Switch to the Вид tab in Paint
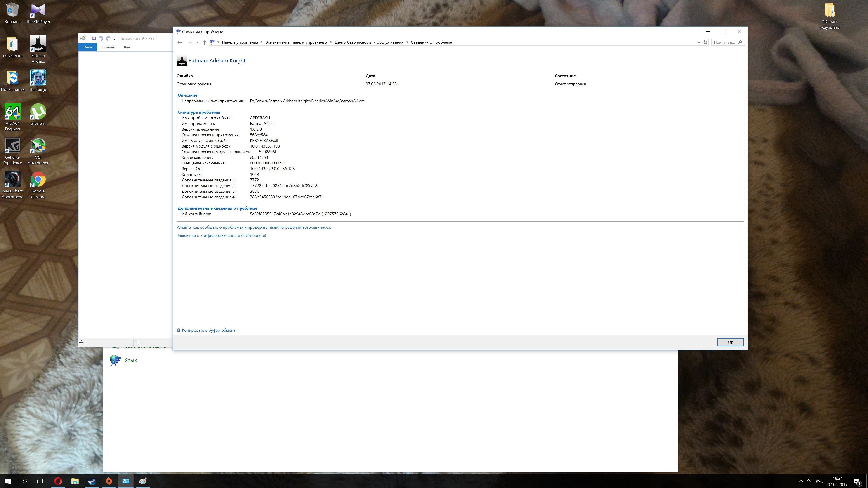 click(x=127, y=47)
